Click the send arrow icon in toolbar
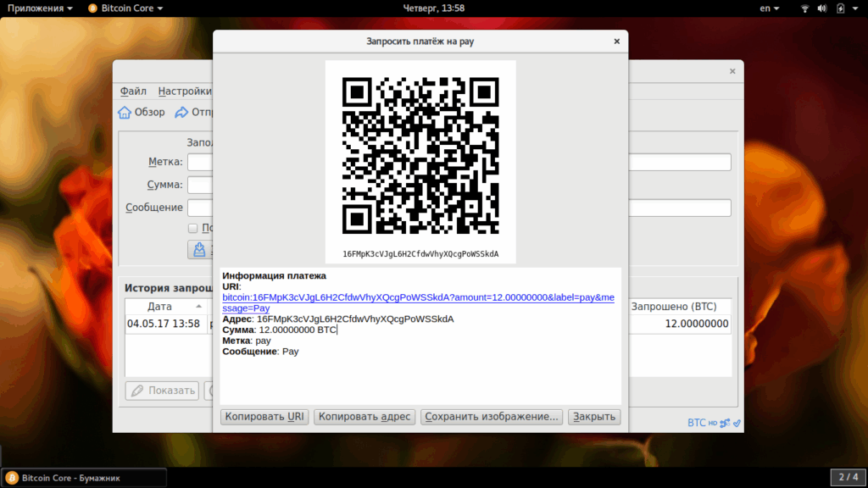 point(181,113)
